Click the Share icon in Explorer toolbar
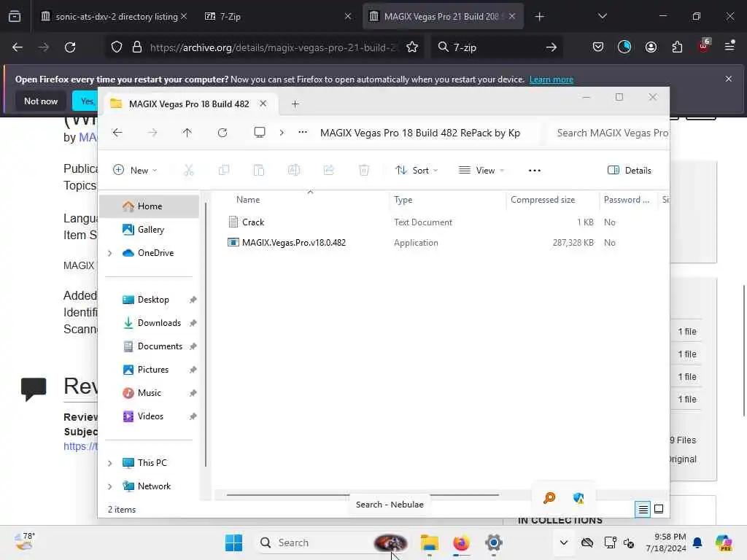The width and height of the screenshot is (747, 560). 329,170
